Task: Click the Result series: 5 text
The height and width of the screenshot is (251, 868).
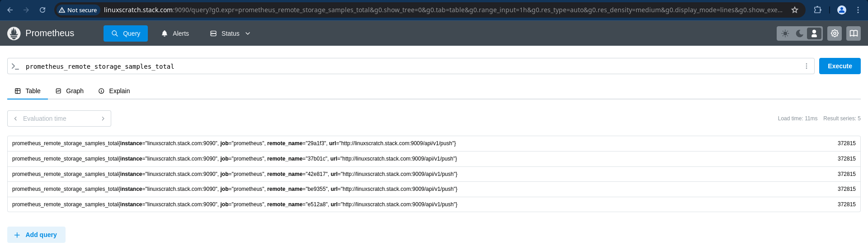Action: 842,118
